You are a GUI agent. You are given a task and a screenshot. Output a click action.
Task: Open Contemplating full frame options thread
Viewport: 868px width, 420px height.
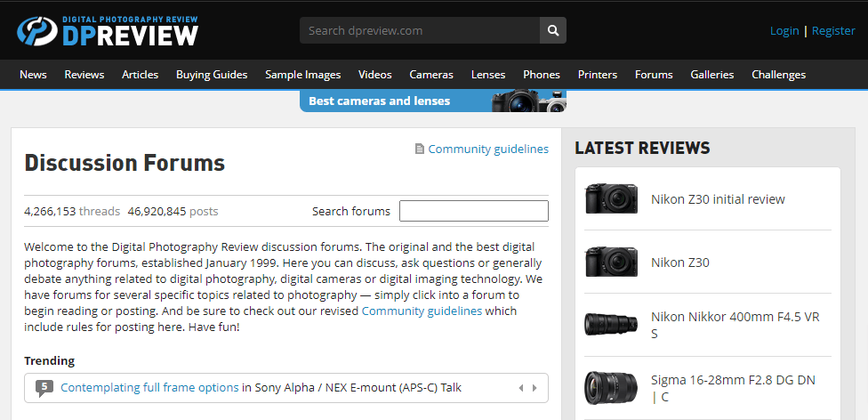click(149, 387)
